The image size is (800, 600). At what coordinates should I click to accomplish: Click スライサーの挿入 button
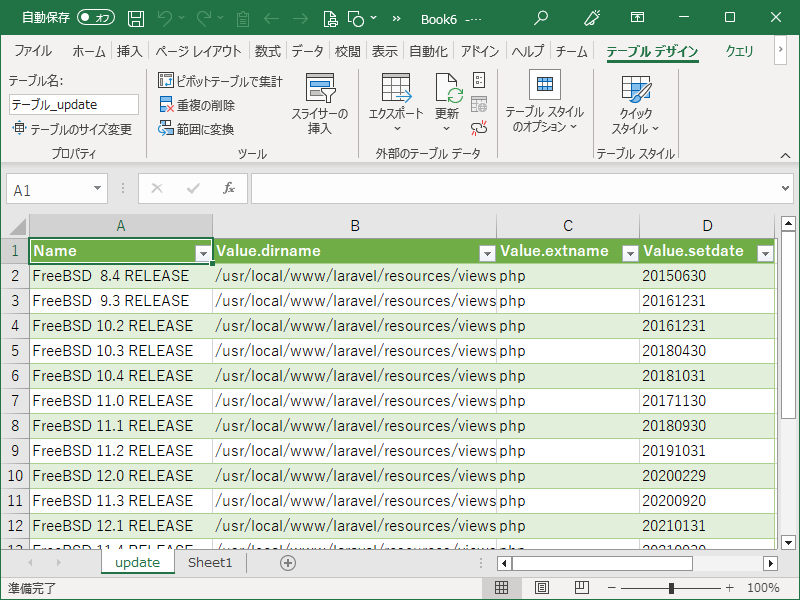[320, 104]
